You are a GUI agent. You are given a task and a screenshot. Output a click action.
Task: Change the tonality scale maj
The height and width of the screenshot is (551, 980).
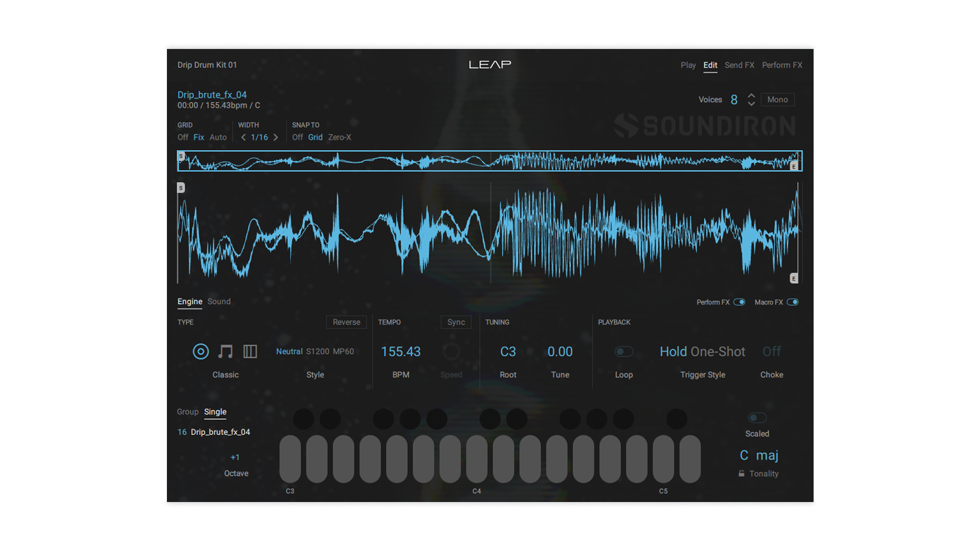(767, 455)
